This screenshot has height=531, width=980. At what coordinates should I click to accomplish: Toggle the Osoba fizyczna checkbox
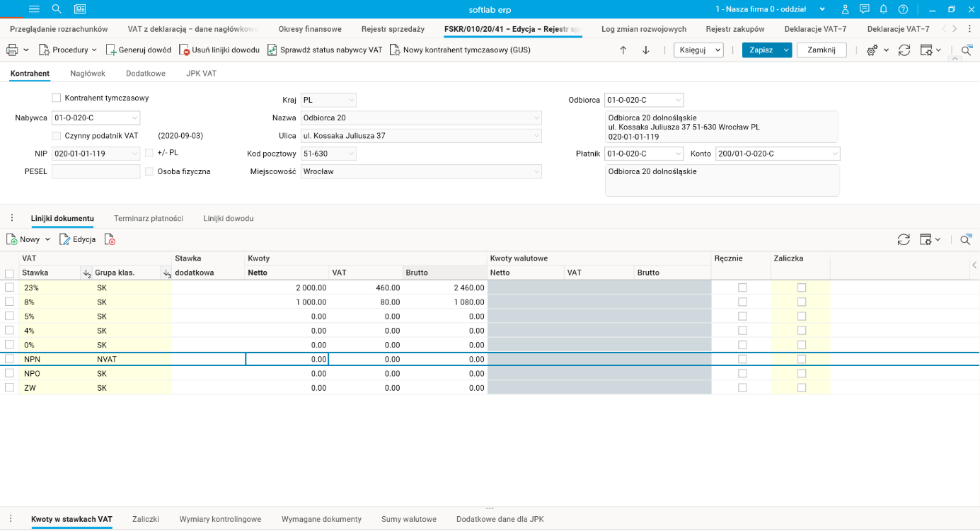click(149, 171)
